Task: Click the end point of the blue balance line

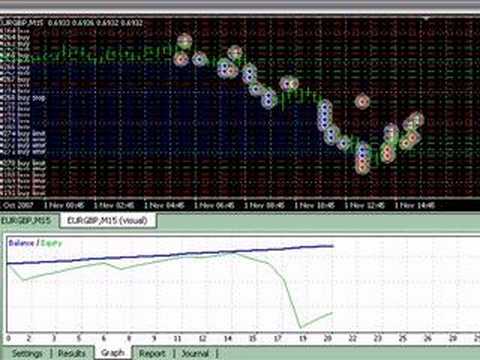Action: pyautogui.click(x=332, y=246)
